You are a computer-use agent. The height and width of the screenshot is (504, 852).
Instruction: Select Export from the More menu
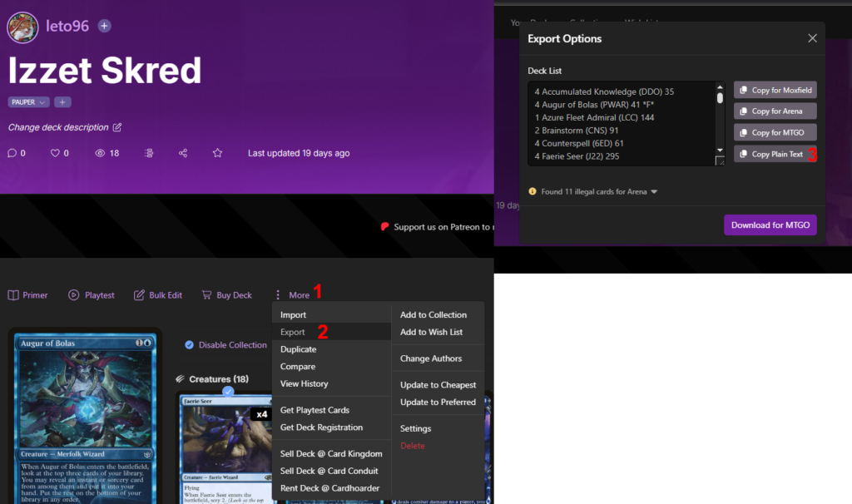(293, 332)
